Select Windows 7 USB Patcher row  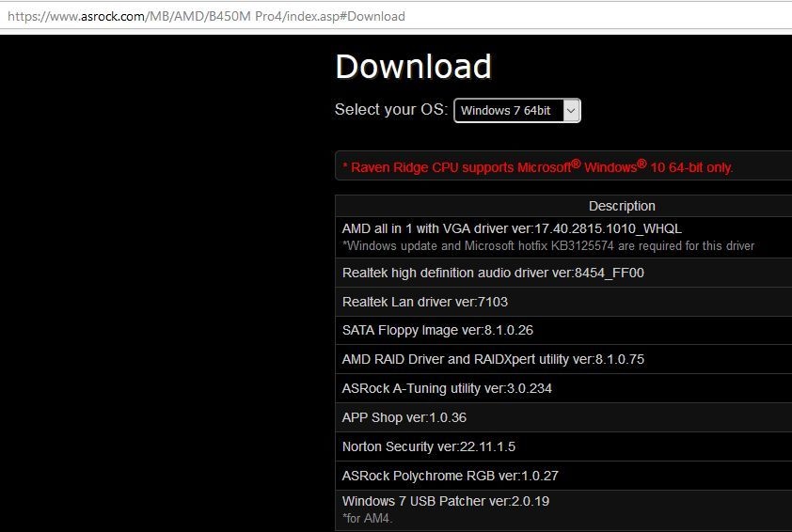click(x=563, y=510)
